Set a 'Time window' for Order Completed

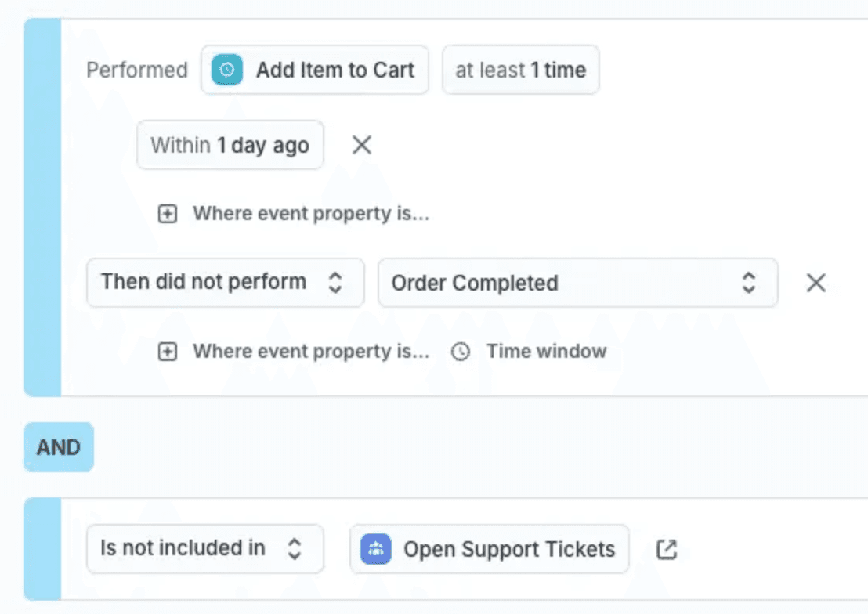tap(546, 352)
